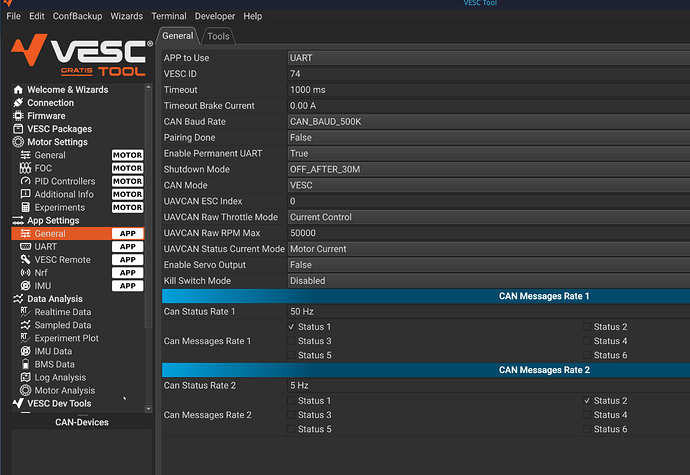Click the Experiments calculator icon
Image resolution: width=690 pixels, height=475 pixels.
26,207
